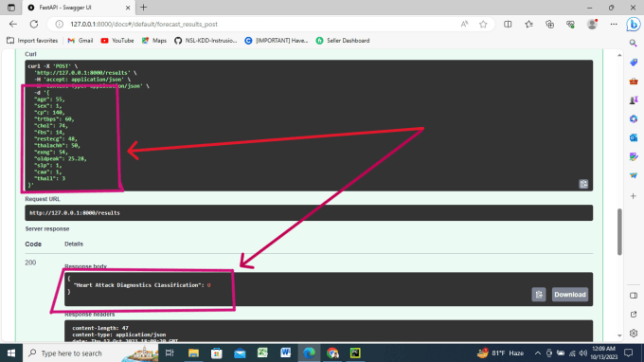Open the favorites list
Image resolution: width=644 pixels, height=362 pixels.
[x=528, y=25]
